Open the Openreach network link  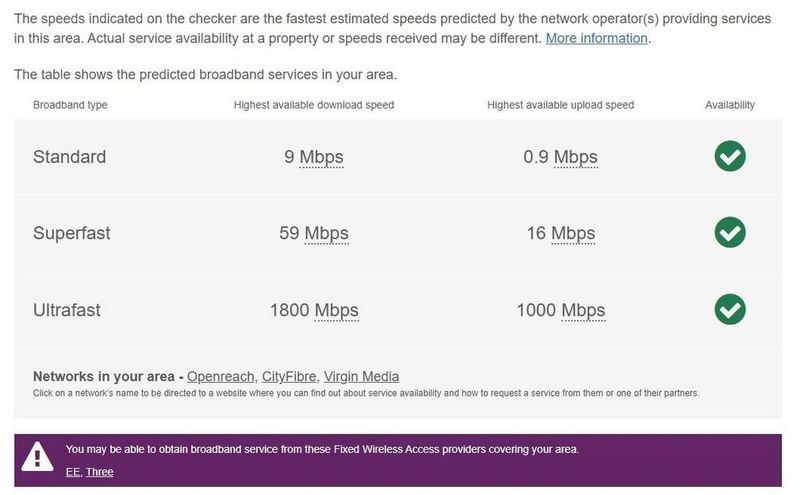[220, 377]
